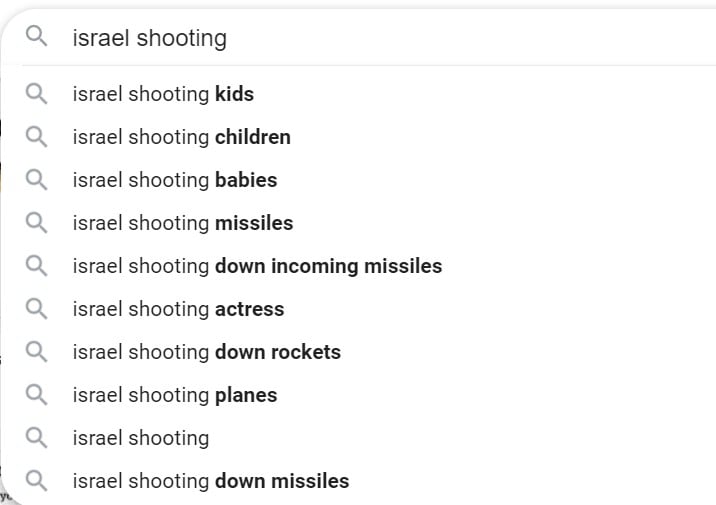Image resolution: width=716 pixels, height=505 pixels.
Task: Click magnifier icon beside 'israel shooting down missiles'
Action: pyautogui.click(x=37, y=480)
